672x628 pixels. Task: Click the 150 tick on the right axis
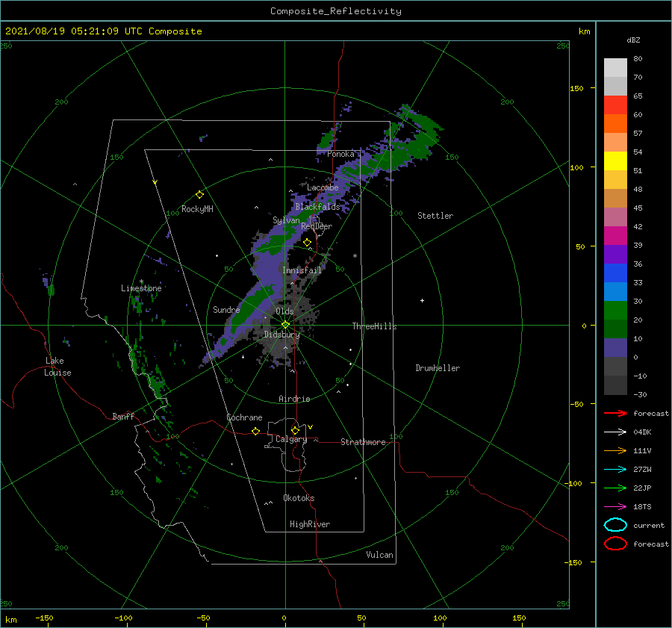coord(576,88)
